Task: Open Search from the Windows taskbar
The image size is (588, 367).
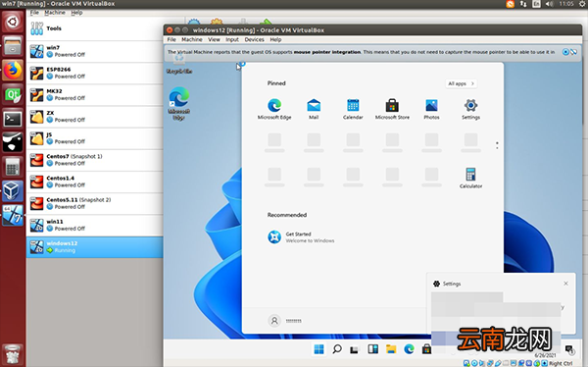Action: 337,349
